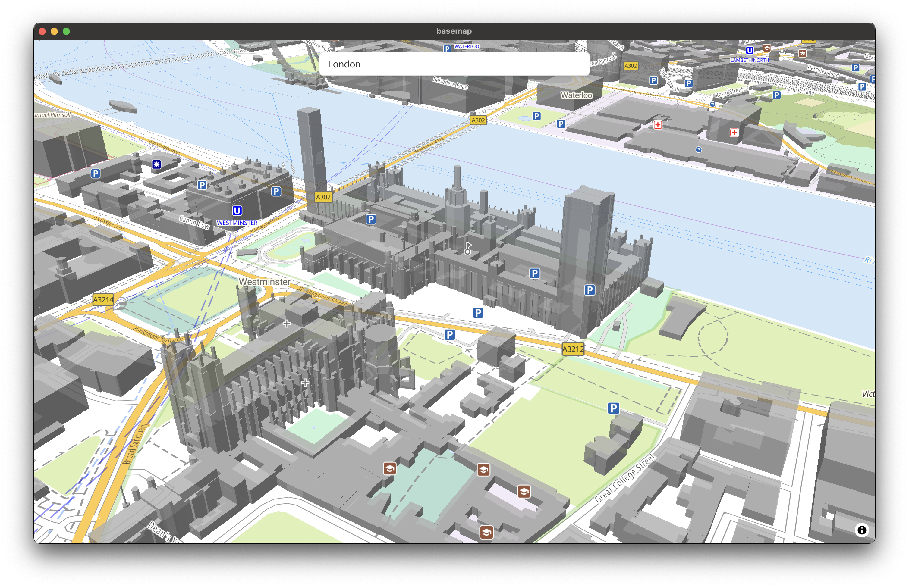Screen dimensions: 909x588
Task: Click the church cross icon near St. Margaret Street
Action: point(287,324)
